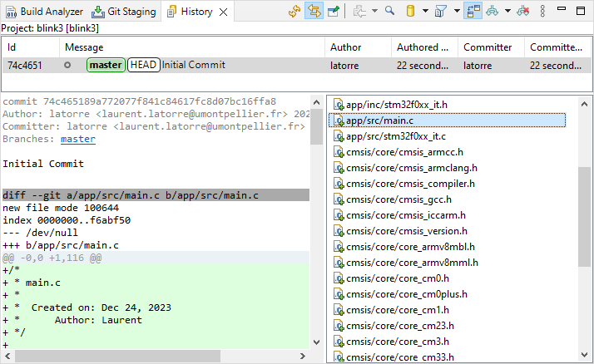
Task: Click the Authored Date column header
Action: point(424,47)
